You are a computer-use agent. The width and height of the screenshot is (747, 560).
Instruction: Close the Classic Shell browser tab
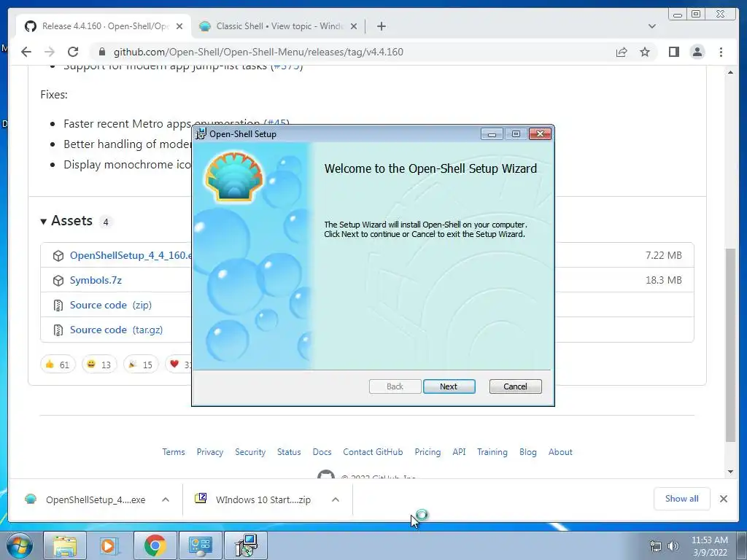click(354, 26)
